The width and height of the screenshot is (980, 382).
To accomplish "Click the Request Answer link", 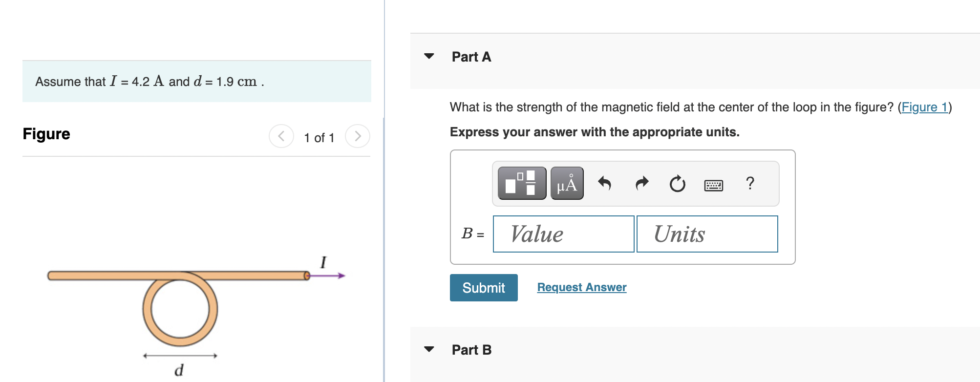I will [x=581, y=287].
